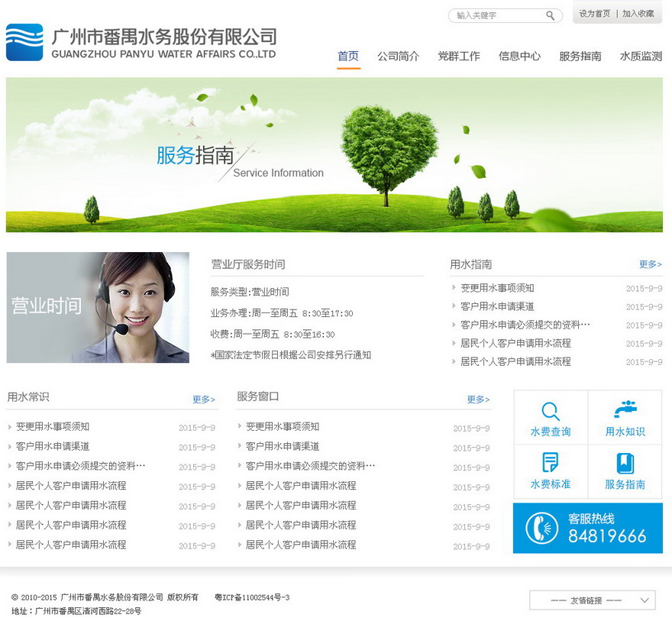Image resolution: width=672 pixels, height=631 pixels.
Task: Open the 用水知识 faucet icon
Action: click(x=625, y=409)
